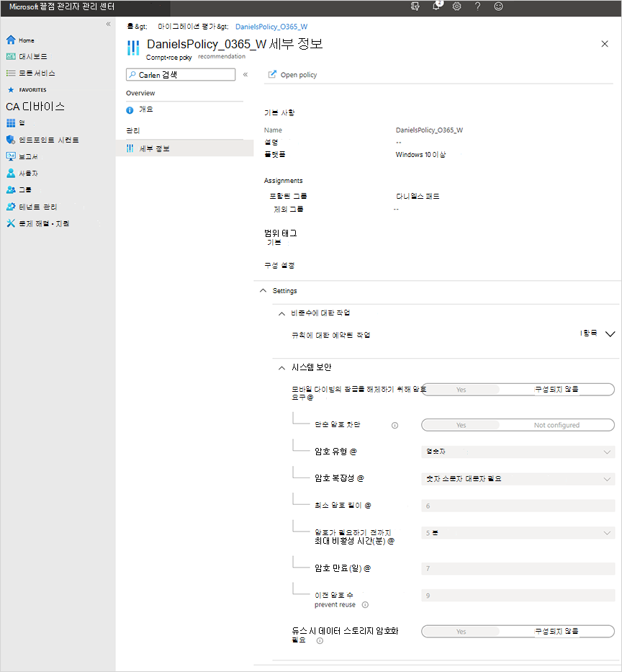This screenshot has width=622, height=672.
Task: Open the 최대 비활성 시간 5 분 dropdown
Action: click(518, 533)
